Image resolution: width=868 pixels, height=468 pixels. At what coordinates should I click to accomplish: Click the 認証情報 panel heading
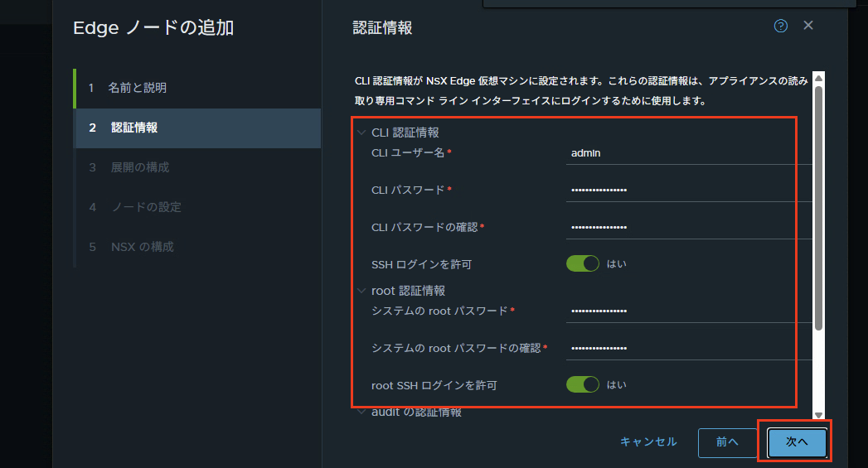click(x=382, y=27)
